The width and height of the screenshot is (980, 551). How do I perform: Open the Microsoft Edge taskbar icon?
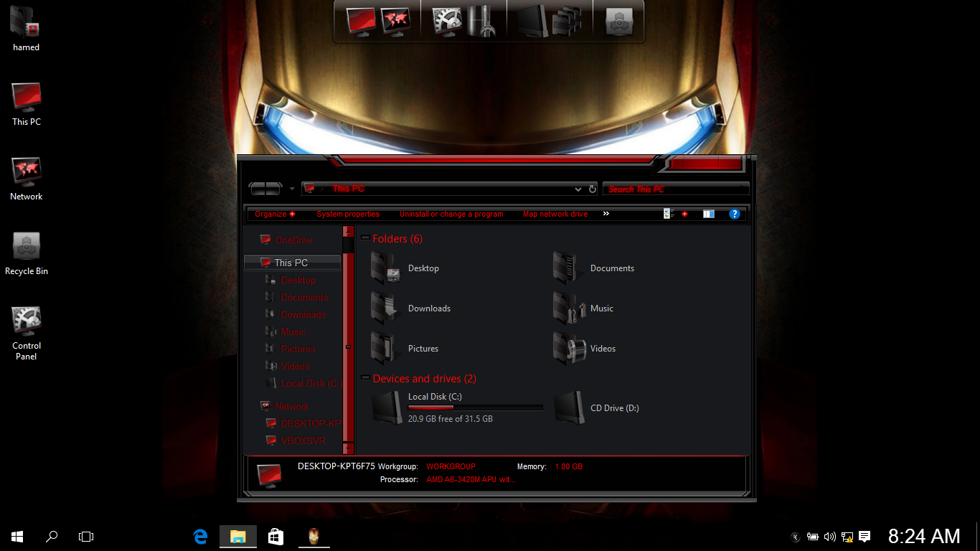201,536
